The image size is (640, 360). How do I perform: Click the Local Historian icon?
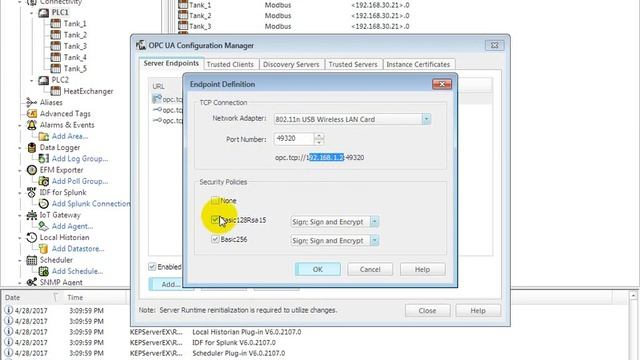pos(31,237)
